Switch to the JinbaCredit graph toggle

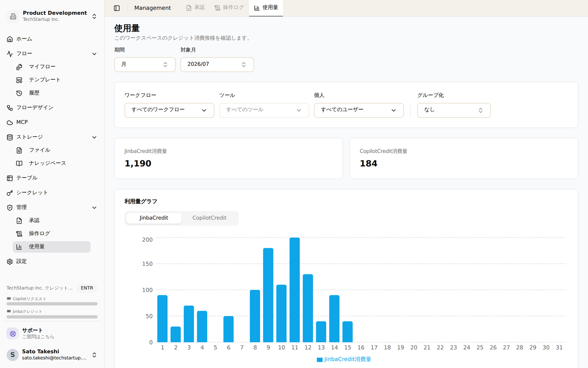coord(154,218)
